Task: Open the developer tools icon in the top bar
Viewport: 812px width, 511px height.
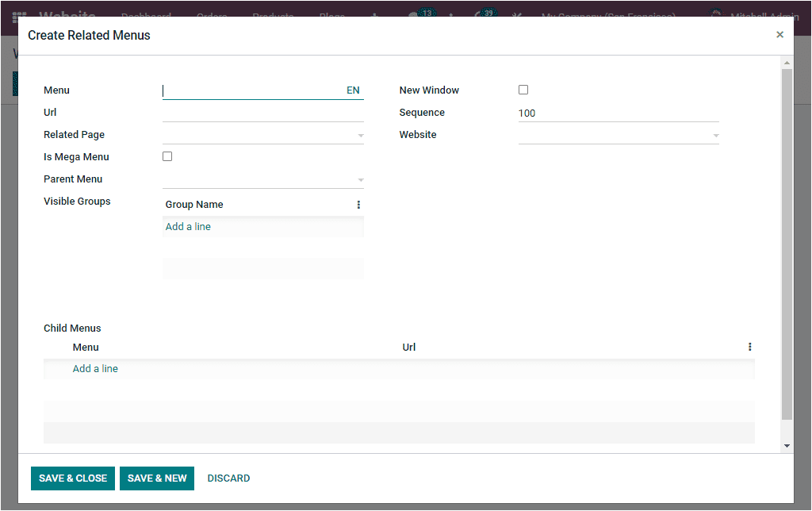Action: [x=518, y=17]
